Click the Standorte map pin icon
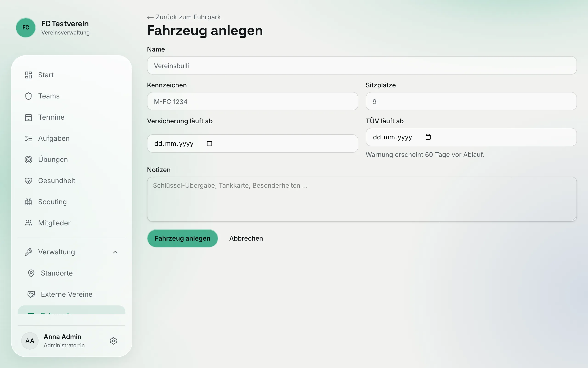The image size is (588, 368). (31, 273)
